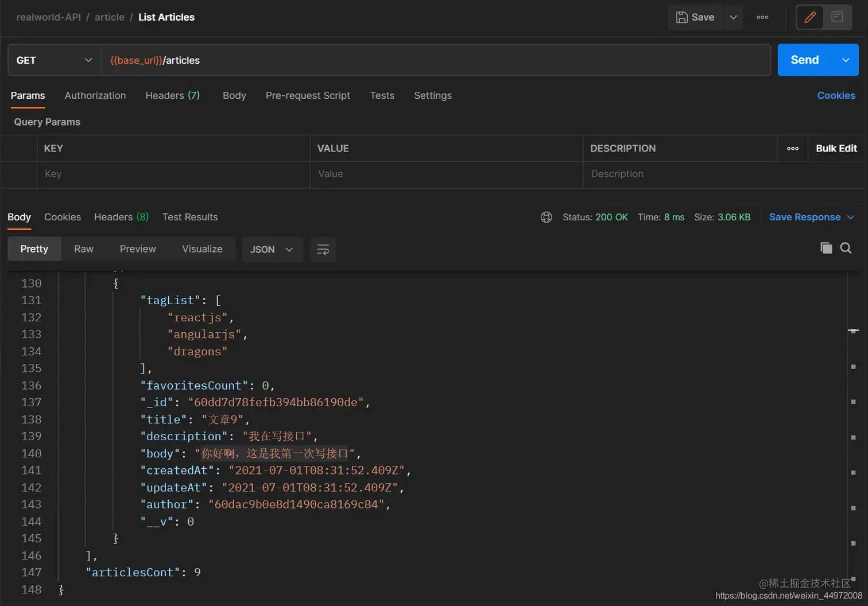Click line number 130 in the gutter
This screenshot has width=868, height=606.
tap(31, 283)
